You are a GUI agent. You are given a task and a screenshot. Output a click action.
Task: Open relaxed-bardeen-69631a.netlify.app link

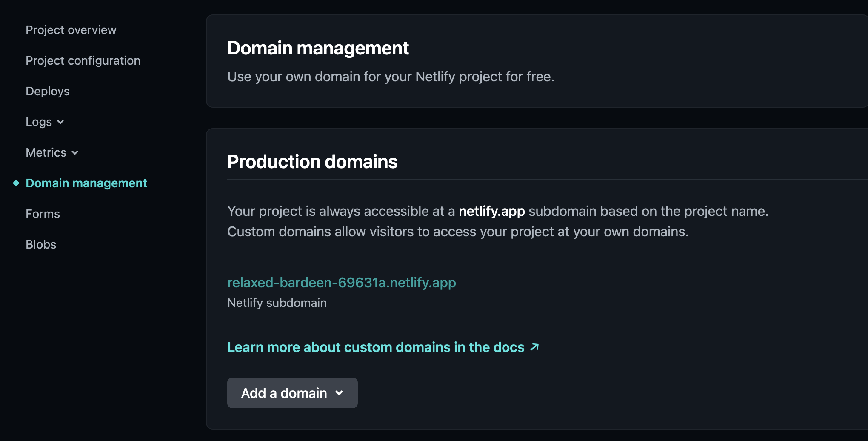[x=342, y=283]
